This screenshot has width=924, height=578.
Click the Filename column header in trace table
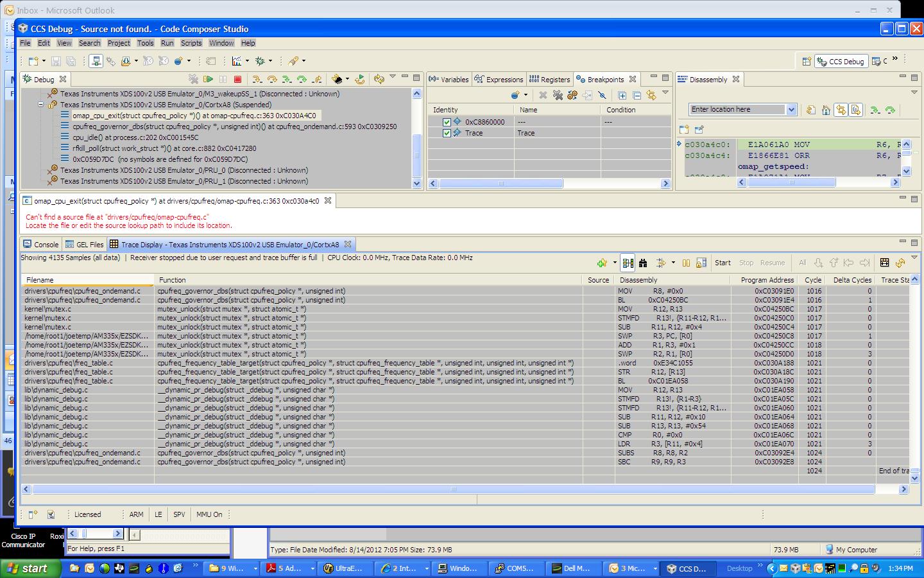click(x=87, y=280)
